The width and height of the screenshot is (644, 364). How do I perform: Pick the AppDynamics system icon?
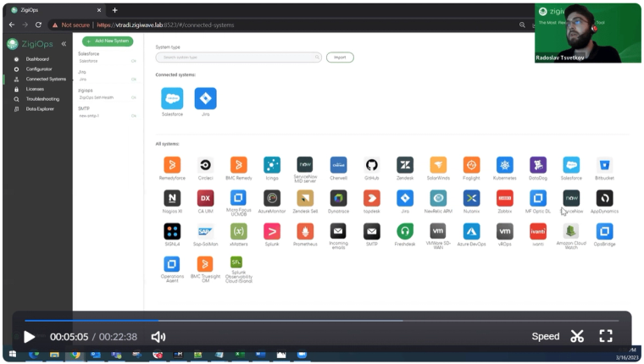tap(604, 198)
